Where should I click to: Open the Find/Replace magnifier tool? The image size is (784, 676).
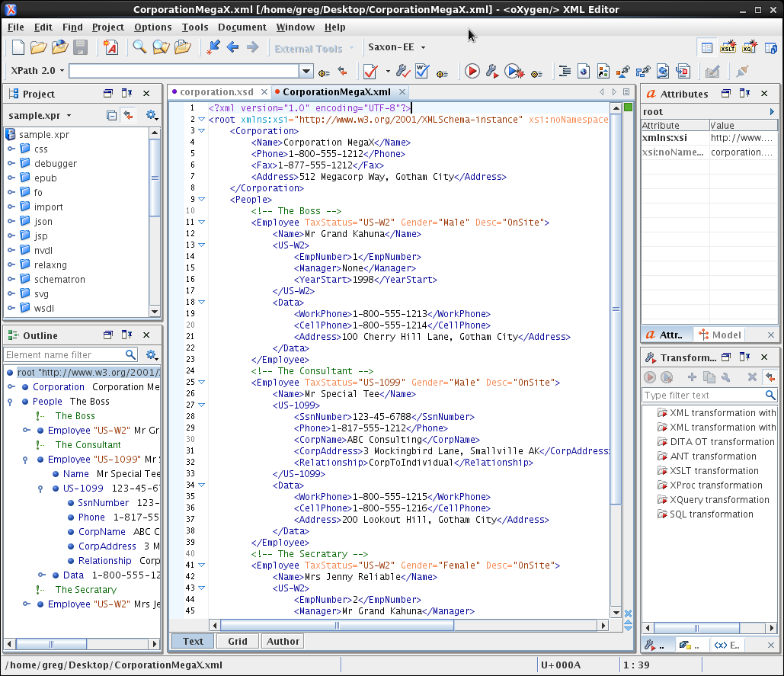139,48
